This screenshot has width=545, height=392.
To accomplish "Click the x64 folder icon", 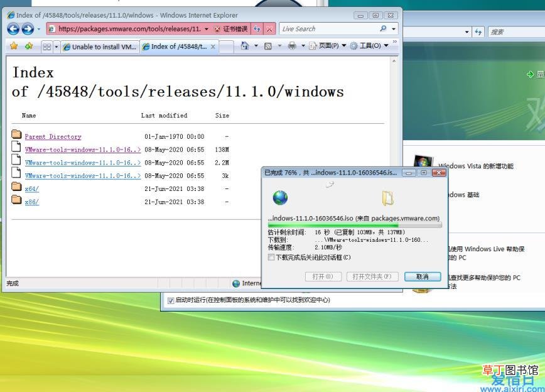I will coord(16,186).
